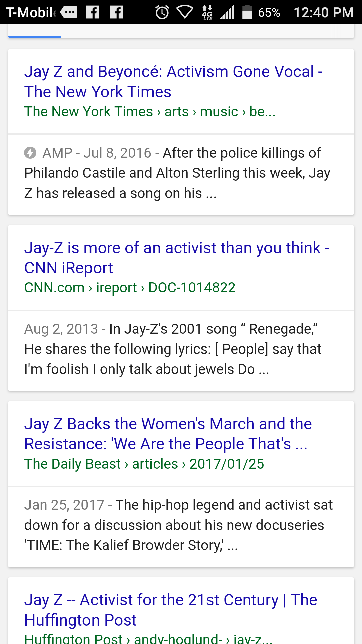Tap the CNN.com ireport breadcrumb URL
The width and height of the screenshot is (362, 644).
(x=130, y=288)
